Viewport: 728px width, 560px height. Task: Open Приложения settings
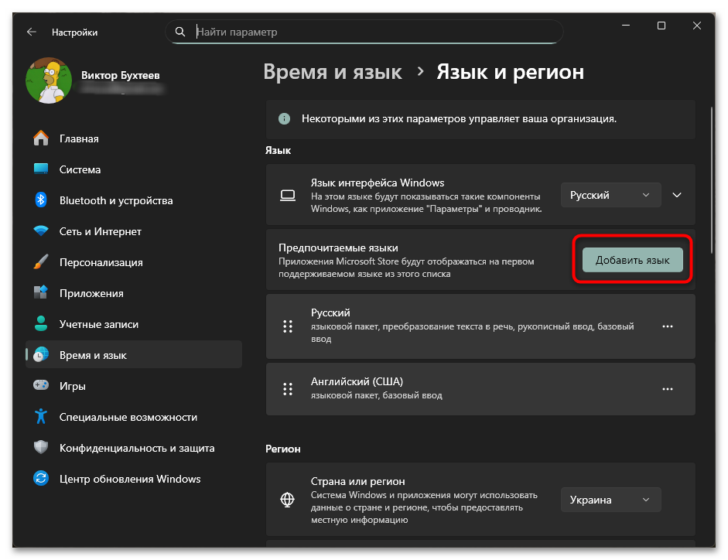pyautogui.click(x=134, y=293)
